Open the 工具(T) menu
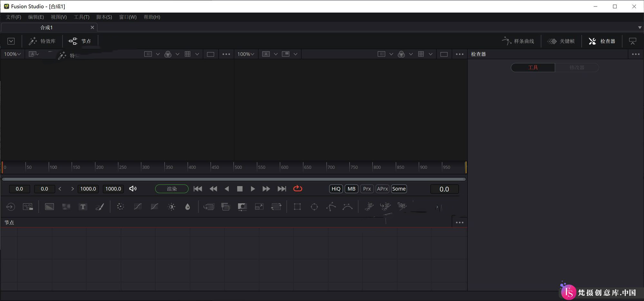The width and height of the screenshot is (644, 301). pyautogui.click(x=81, y=17)
